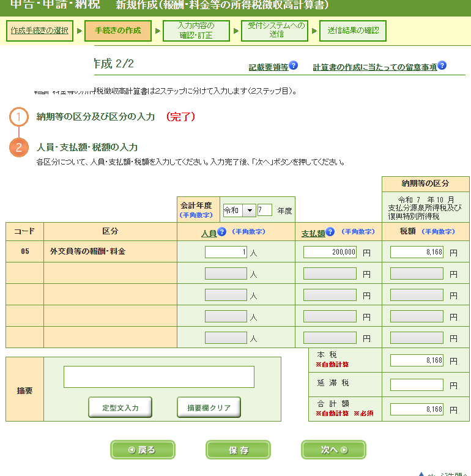The height and width of the screenshot is (476, 471).
Task: Open 作成手続きの選択 step
Action: [x=40, y=31]
